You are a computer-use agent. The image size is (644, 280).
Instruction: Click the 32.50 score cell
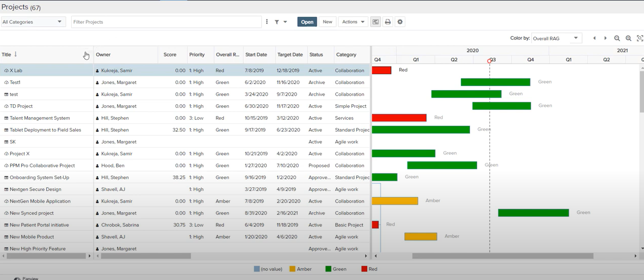click(179, 130)
